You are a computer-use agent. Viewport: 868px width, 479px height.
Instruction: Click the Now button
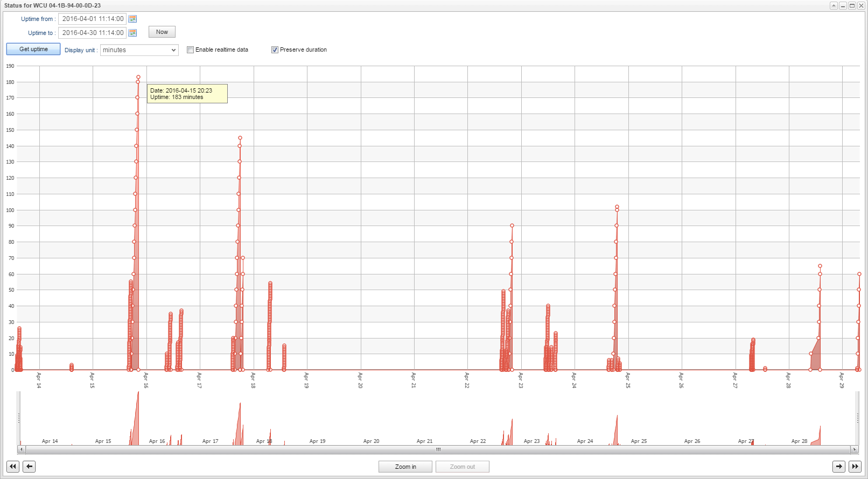162,32
